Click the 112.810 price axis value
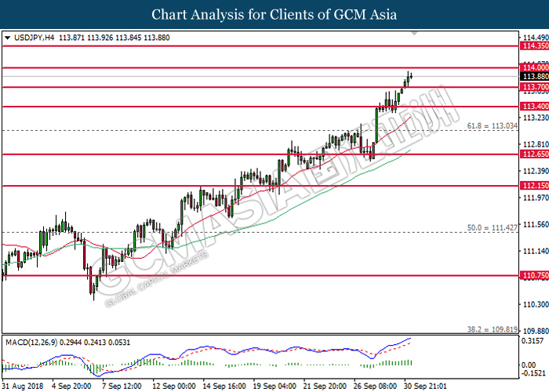Image resolution: width=549 pixels, height=392 pixels. (x=536, y=144)
